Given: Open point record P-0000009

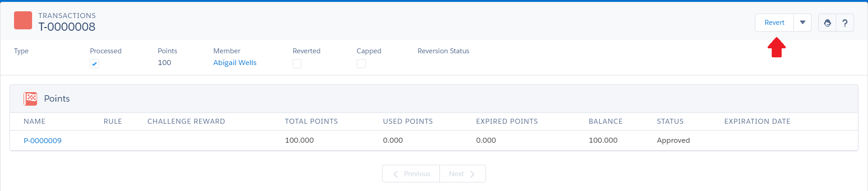Looking at the screenshot, I should point(42,140).
